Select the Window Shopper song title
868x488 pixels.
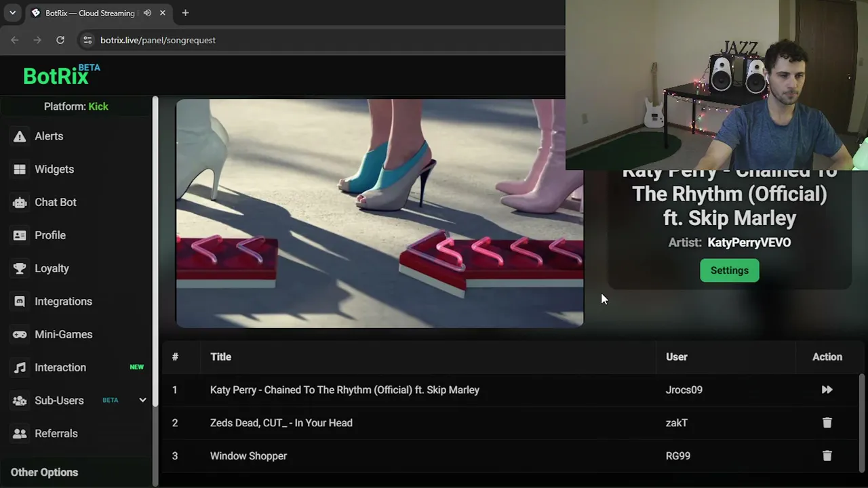[248, 456]
